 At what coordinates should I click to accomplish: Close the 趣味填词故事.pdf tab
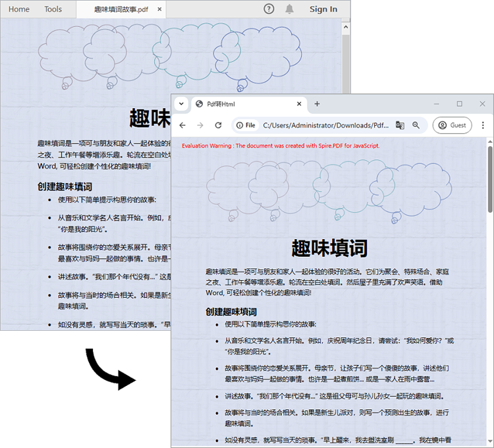pyautogui.click(x=159, y=9)
